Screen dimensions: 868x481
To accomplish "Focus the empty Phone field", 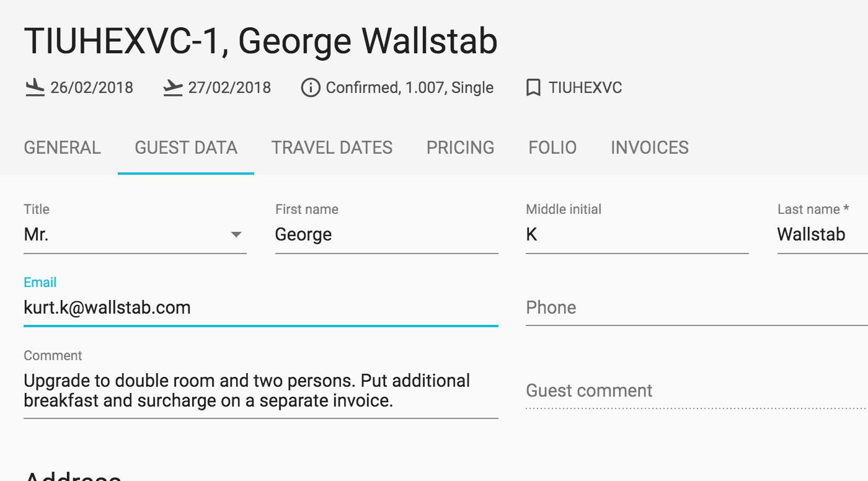I will click(x=697, y=307).
